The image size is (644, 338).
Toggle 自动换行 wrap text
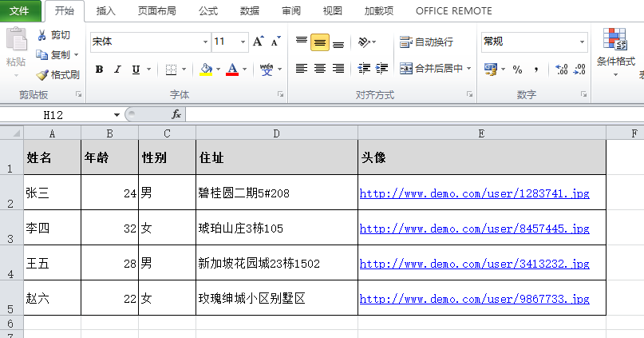coord(426,42)
